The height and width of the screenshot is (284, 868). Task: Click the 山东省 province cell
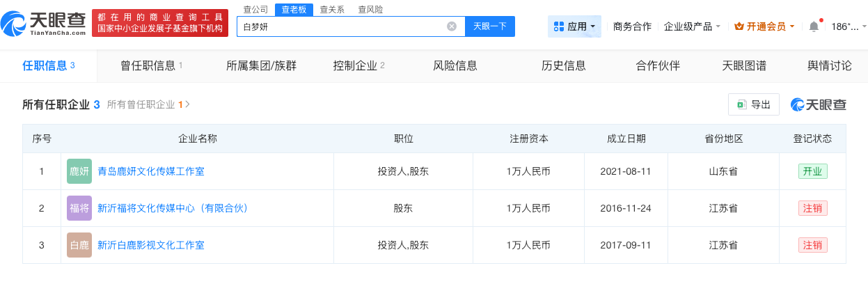pos(723,171)
